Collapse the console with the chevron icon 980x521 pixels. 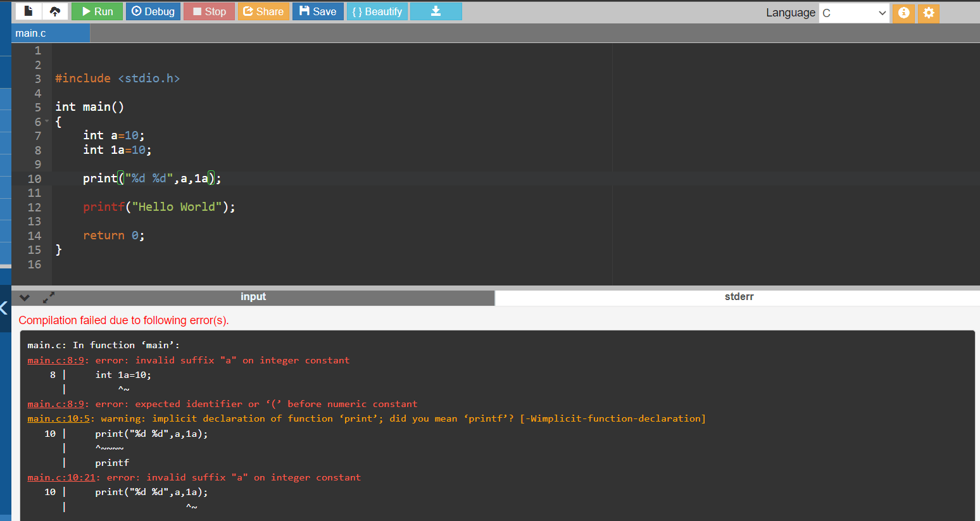click(25, 298)
